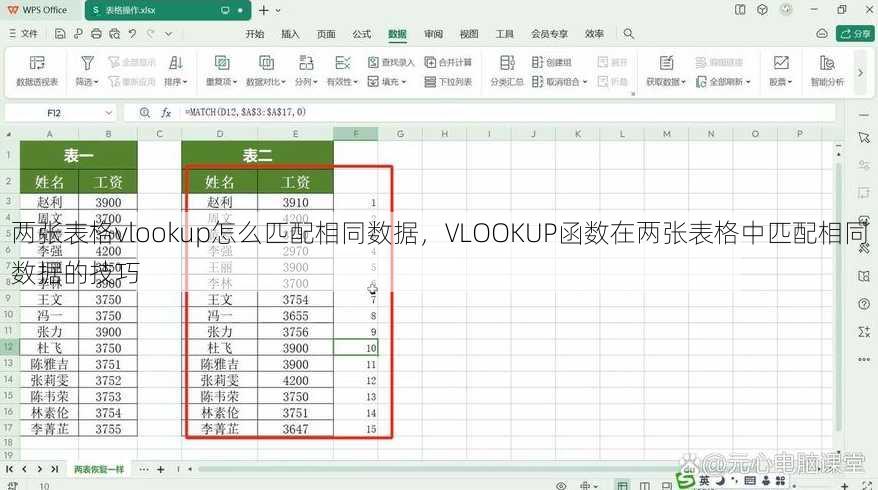Open the 工具 Tools tab
Image resolution: width=878 pixels, height=490 pixels.
click(x=505, y=34)
